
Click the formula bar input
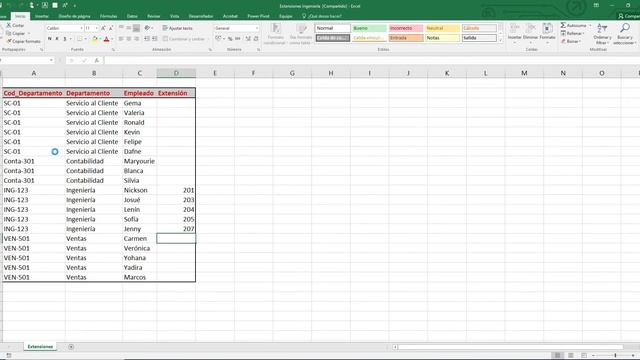[371, 60]
